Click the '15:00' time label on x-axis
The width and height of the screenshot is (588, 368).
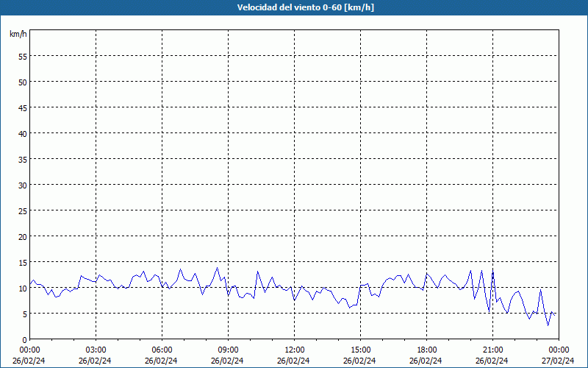point(360,350)
